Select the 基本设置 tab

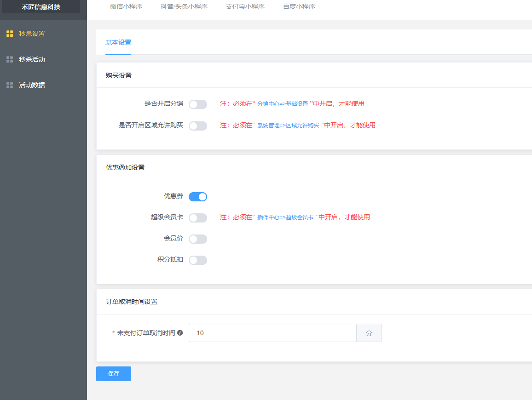tap(118, 42)
